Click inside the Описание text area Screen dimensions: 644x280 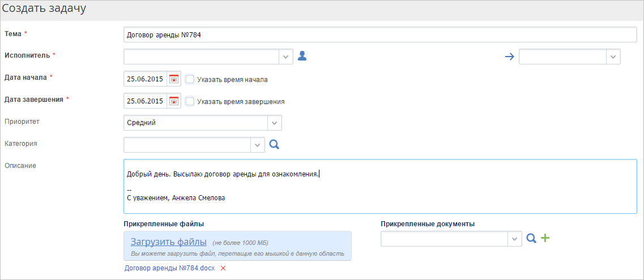380,186
